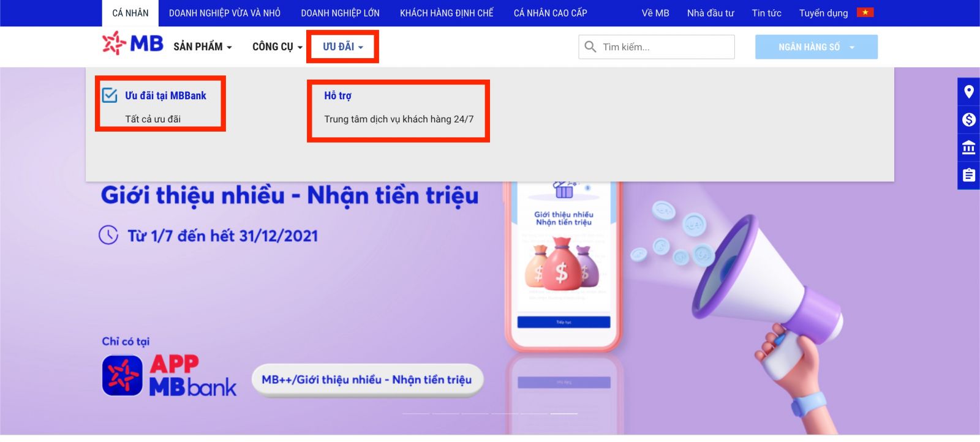
Task: Expand the SẢN PHẨM dropdown menu
Action: coord(203,47)
